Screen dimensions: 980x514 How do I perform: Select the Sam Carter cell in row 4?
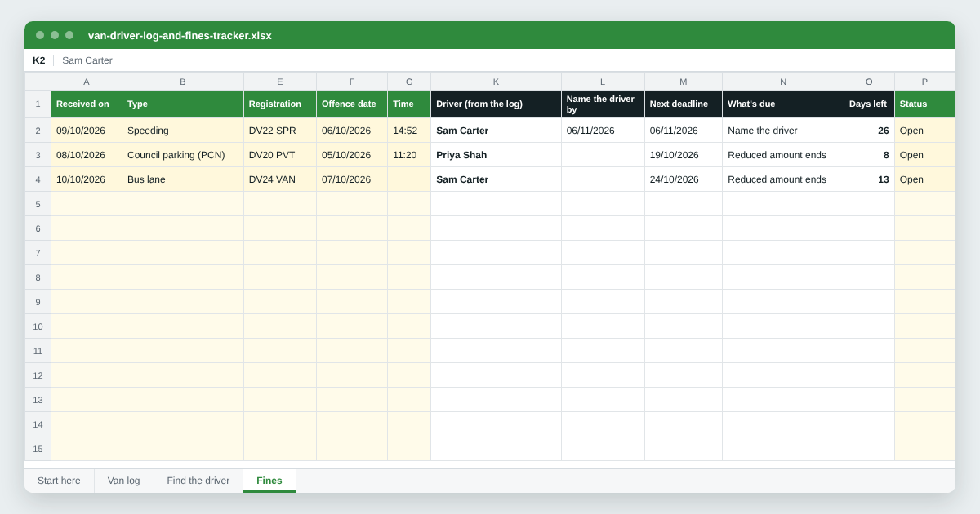pos(496,179)
